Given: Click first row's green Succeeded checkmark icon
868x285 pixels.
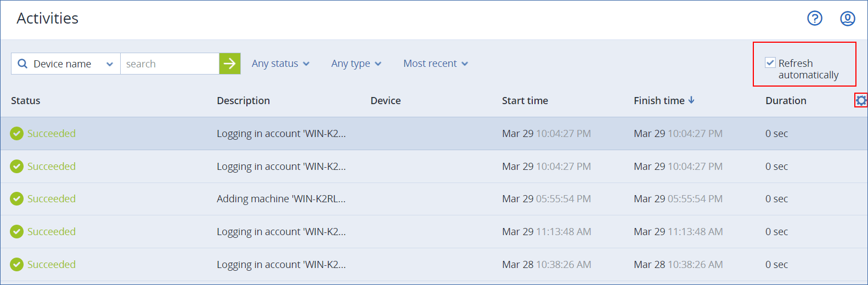Looking at the screenshot, I should pyautogui.click(x=17, y=133).
